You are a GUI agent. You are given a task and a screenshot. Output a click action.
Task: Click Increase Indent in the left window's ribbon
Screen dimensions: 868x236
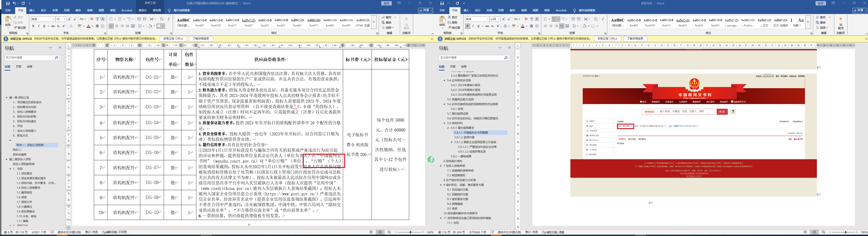click(145, 19)
